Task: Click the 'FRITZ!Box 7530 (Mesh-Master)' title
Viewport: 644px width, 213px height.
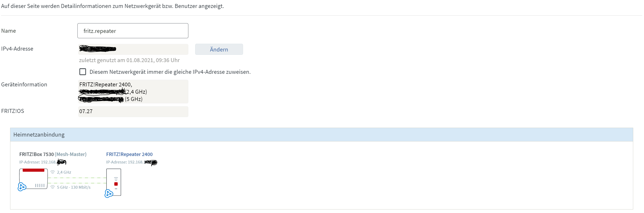Action: [53, 154]
